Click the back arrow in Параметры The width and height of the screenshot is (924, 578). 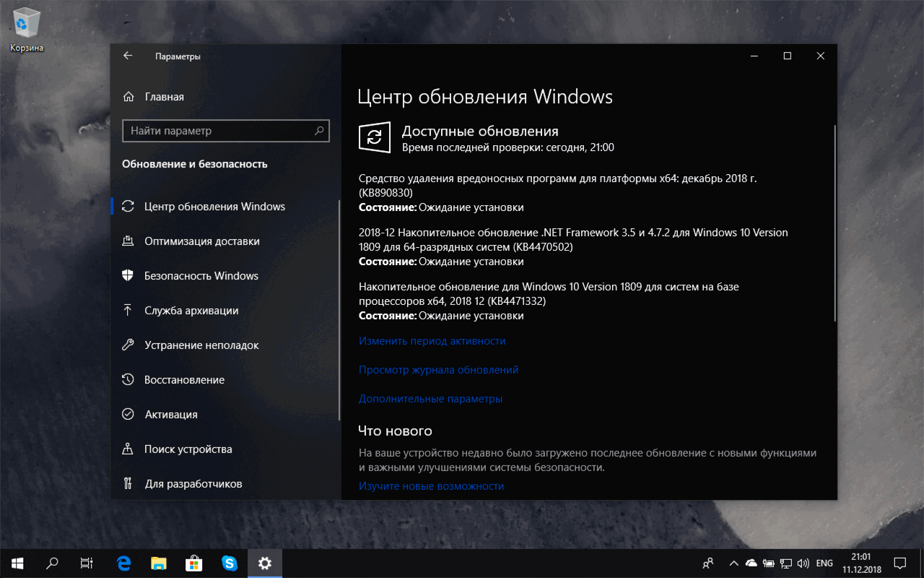tap(127, 56)
